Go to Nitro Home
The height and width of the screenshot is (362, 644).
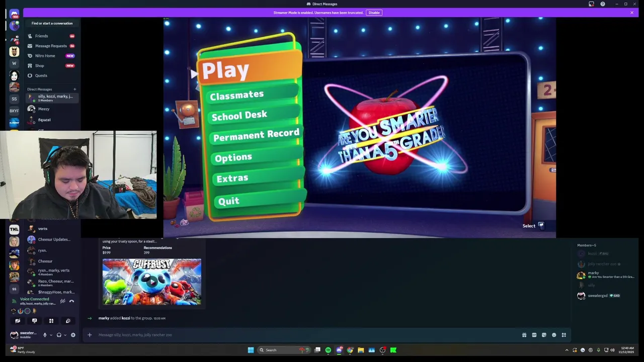(51, 56)
